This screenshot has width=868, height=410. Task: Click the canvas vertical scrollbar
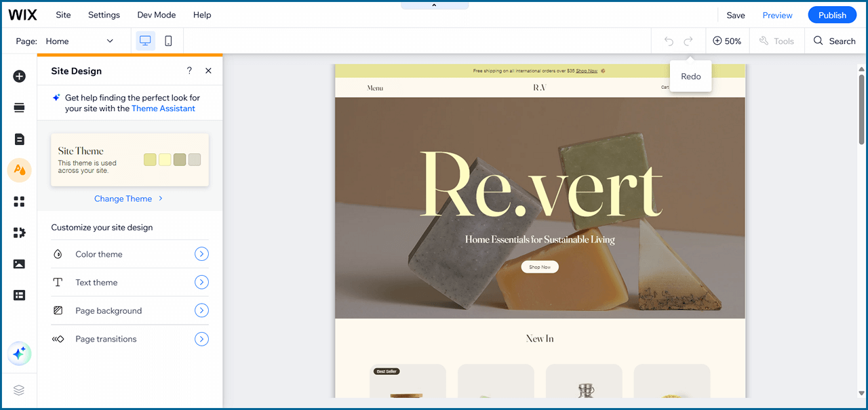(x=861, y=109)
